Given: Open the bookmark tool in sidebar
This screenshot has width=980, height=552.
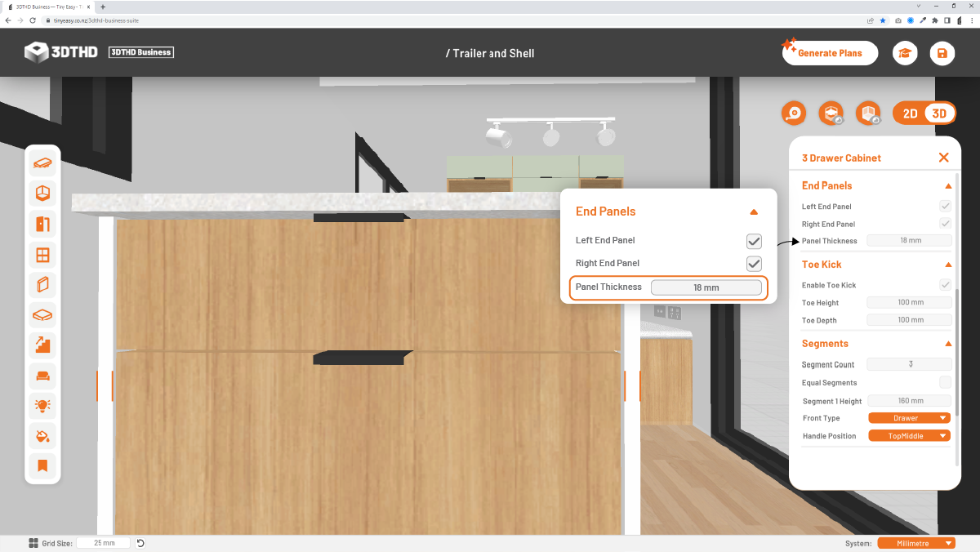Looking at the screenshot, I should point(42,466).
